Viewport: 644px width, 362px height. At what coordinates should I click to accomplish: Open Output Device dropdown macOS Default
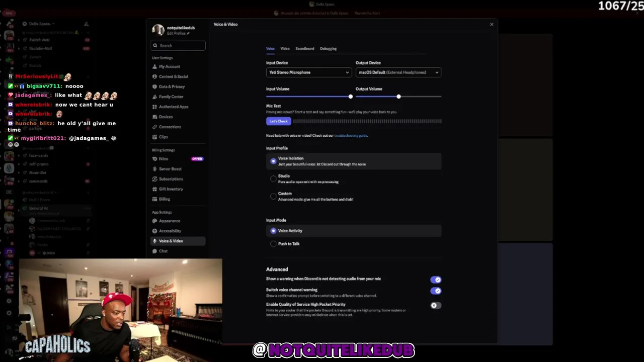(x=398, y=72)
